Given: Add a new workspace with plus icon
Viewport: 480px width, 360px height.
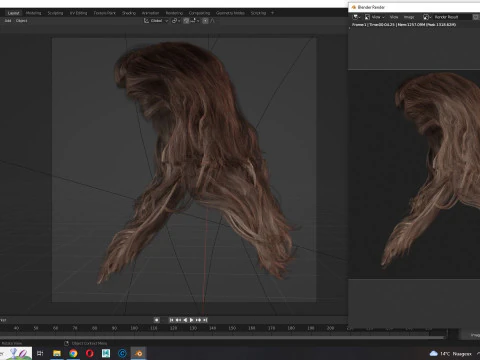Looking at the screenshot, I should click(272, 13).
